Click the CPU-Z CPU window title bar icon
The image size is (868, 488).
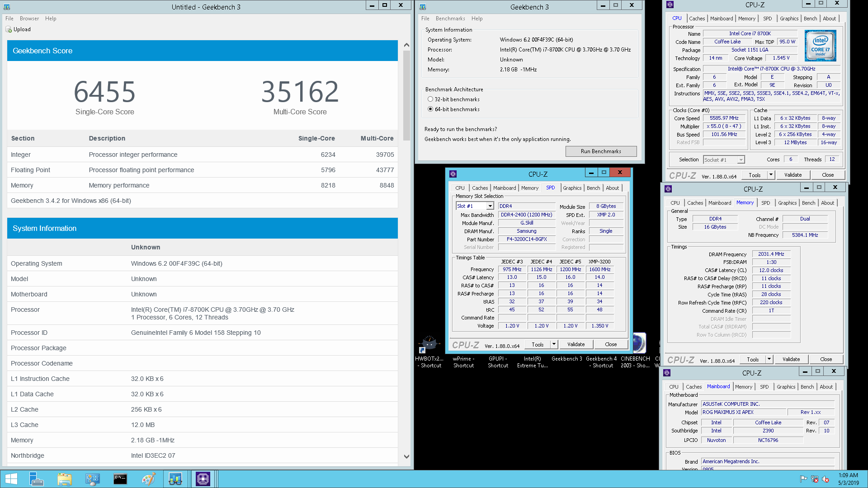tap(670, 5)
